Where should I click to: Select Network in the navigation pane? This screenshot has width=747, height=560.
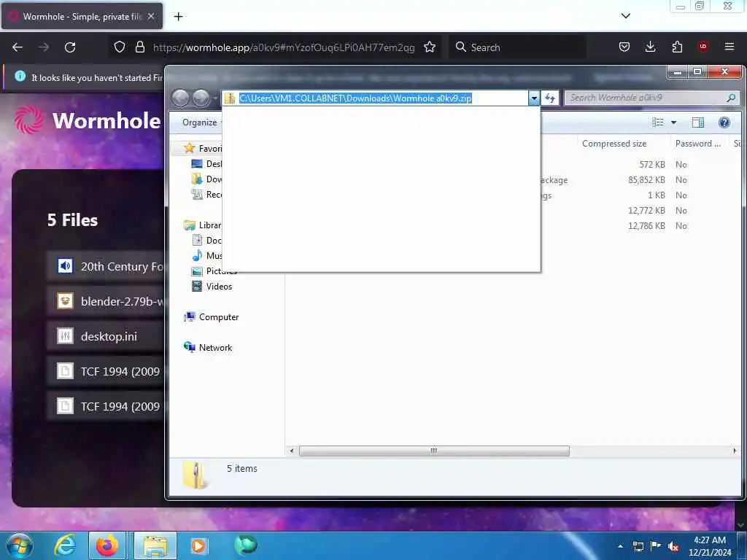208,348
